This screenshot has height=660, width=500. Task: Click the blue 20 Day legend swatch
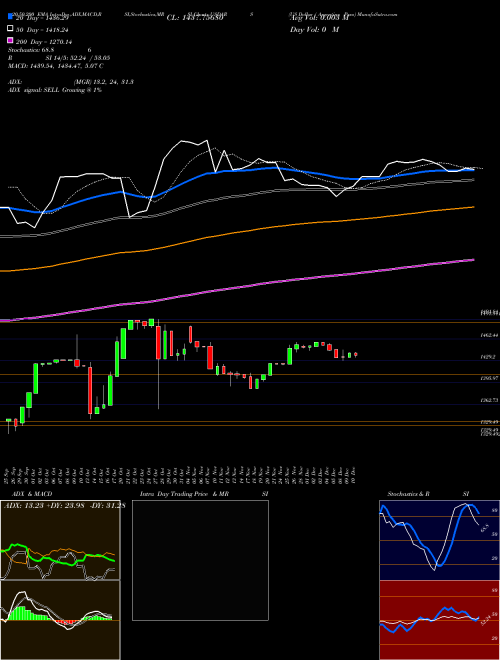10,17
